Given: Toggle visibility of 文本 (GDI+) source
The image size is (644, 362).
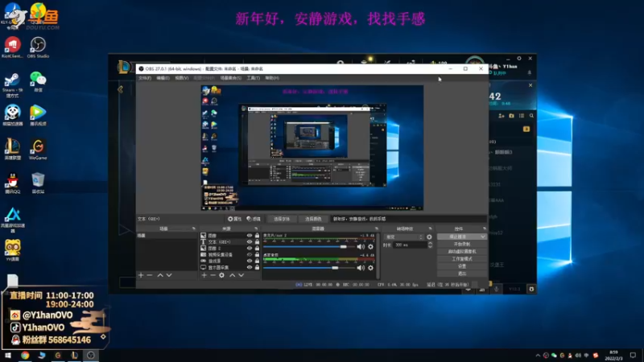Looking at the screenshot, I should (250, 242).
